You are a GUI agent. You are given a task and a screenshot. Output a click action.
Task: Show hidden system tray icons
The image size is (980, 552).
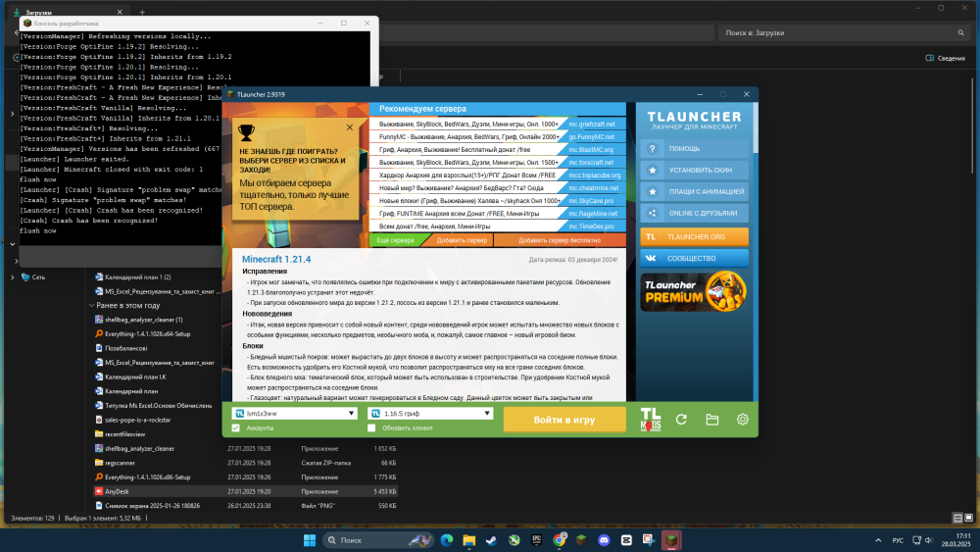click(x=878, y=540)
